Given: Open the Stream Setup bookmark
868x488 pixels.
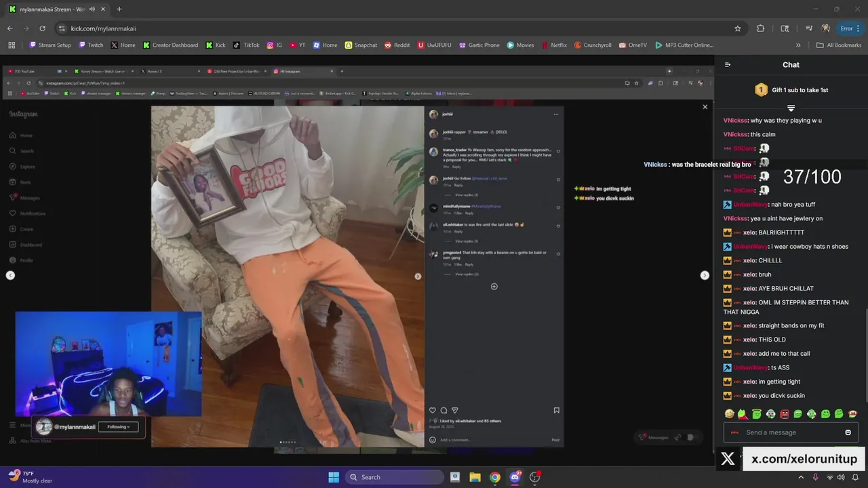Looking at the screenshot, I should pyautogui.click(x=50, y=45).
